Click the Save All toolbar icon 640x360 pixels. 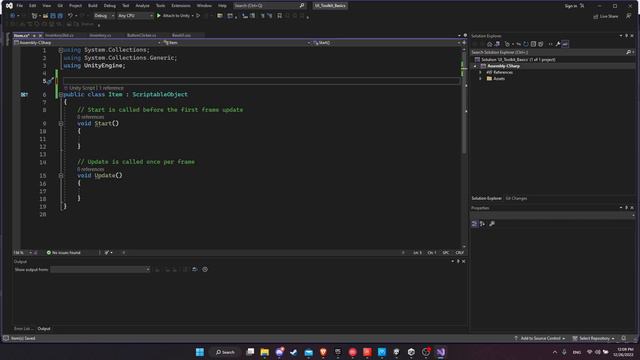point(60,16)
